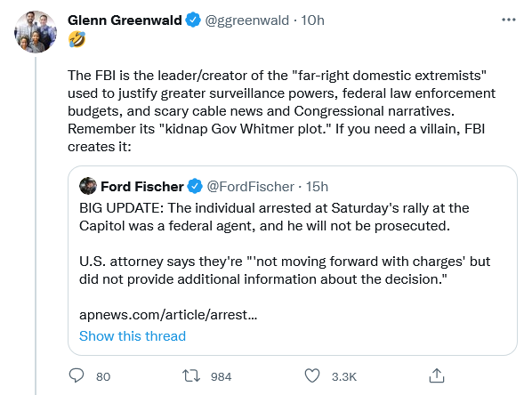Click Ford Fischer's blue verified badge
The width and height of the screenshot is (532, 395).
[195, 186]
